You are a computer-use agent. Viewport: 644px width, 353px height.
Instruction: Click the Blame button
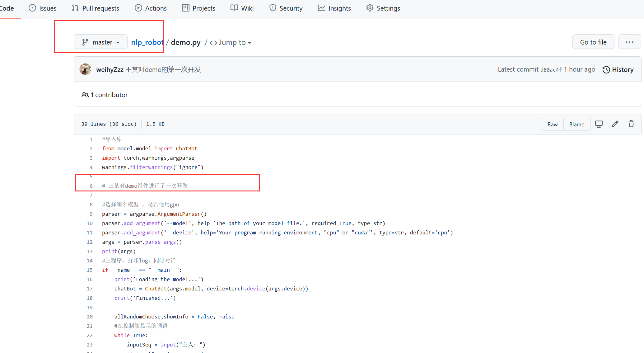click(x=576, y=124)
